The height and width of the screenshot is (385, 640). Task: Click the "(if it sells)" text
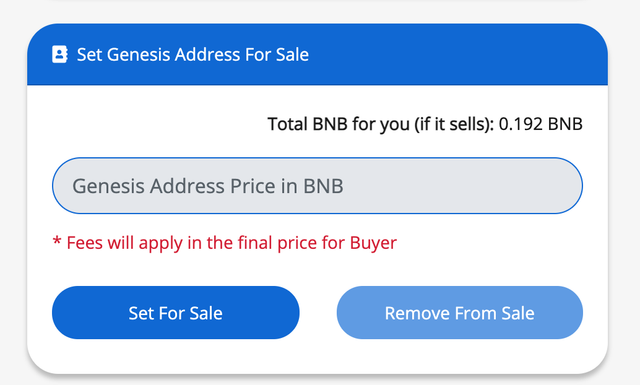454,124
